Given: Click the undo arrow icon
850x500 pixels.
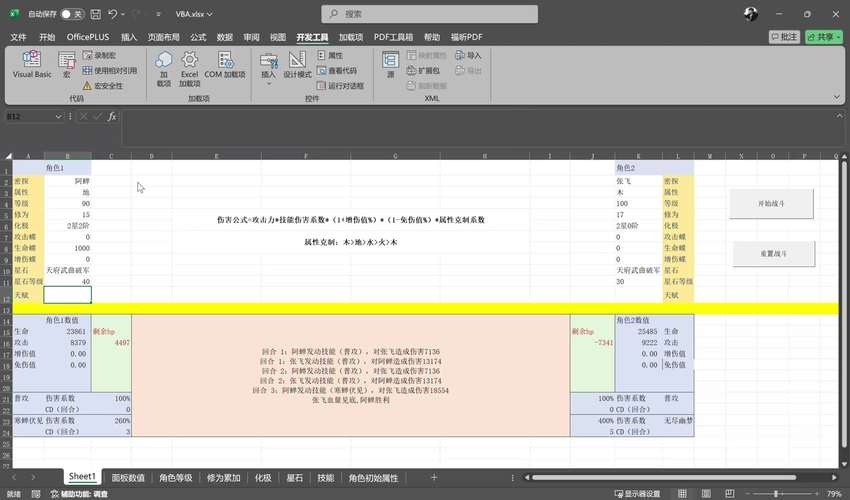Looking at the screenshot, I should [x=113, y=14].
